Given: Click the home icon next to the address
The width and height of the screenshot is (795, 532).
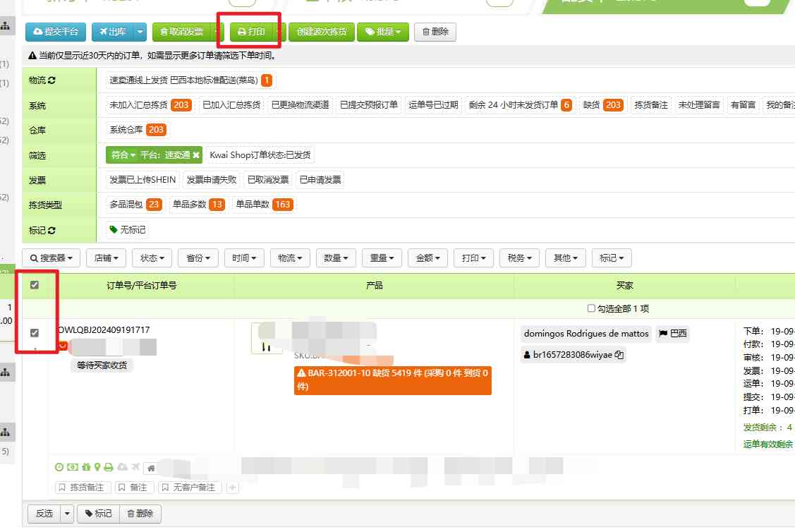Looking at the screenshot, I should point(150,467).
